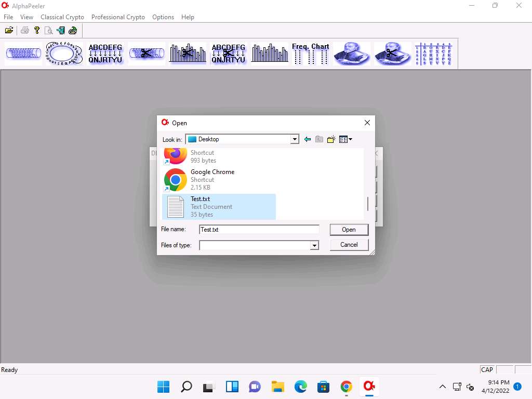This screenshot has width=532, height=399.
Task: Expand the Look in Desktop dropdown
Action: [x=295, y=139]
